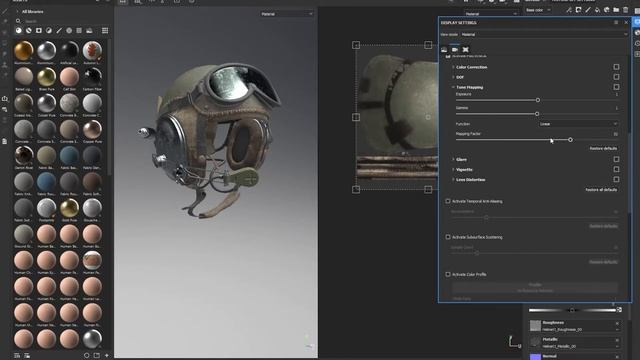Check Activate Subsurface Scattering
The height and width of the screenshot is (360, 640).
point(448,237)
